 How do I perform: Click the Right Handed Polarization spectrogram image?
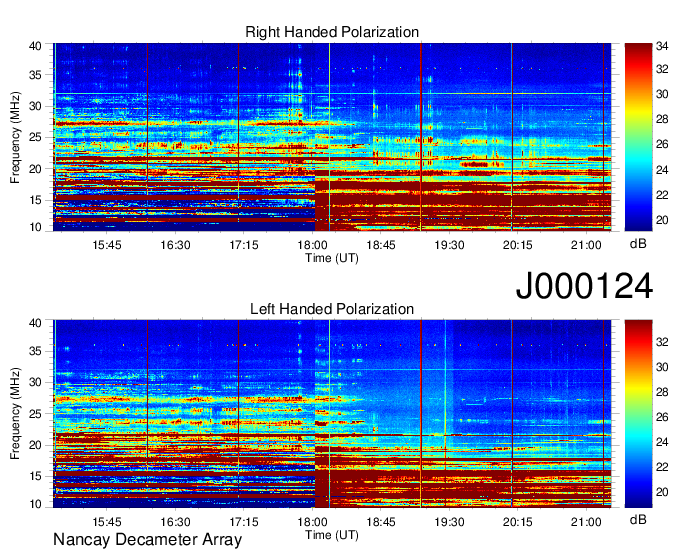point(332,137)
